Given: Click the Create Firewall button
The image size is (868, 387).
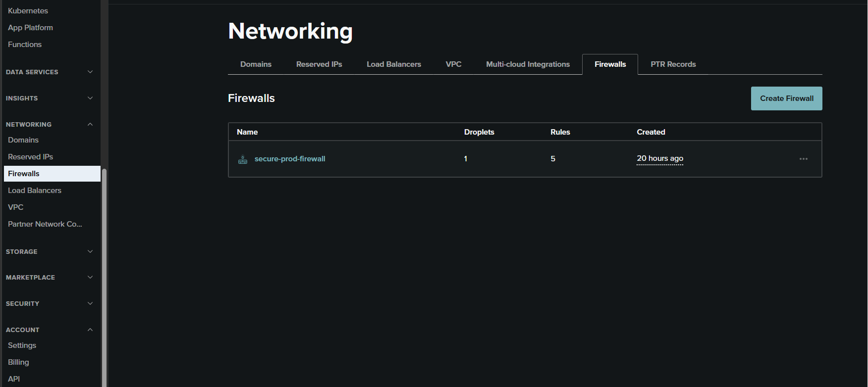Looking at the screenshot, I should click(787, 98).
